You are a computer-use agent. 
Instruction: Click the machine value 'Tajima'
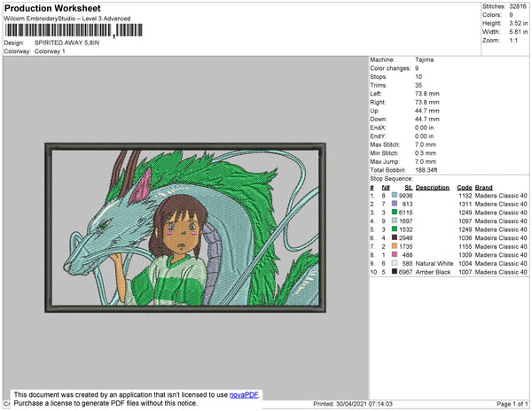(x=424, y=59)
